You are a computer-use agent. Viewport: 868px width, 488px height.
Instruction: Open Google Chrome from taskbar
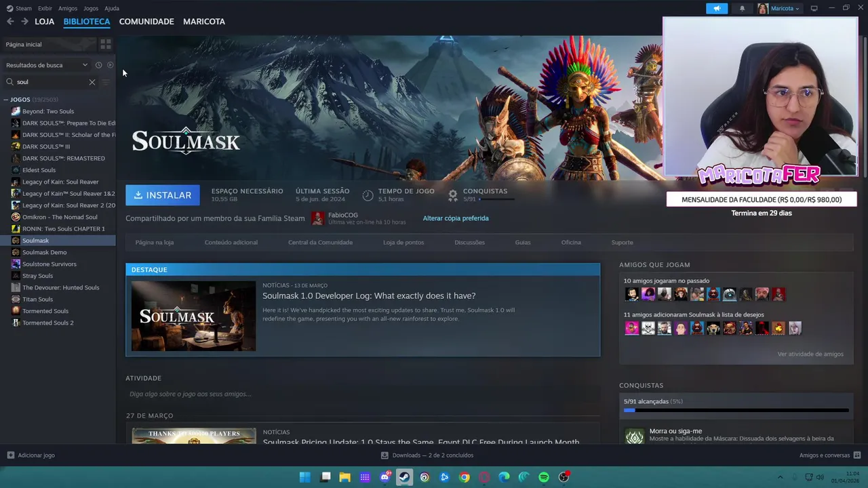point(465,477)
